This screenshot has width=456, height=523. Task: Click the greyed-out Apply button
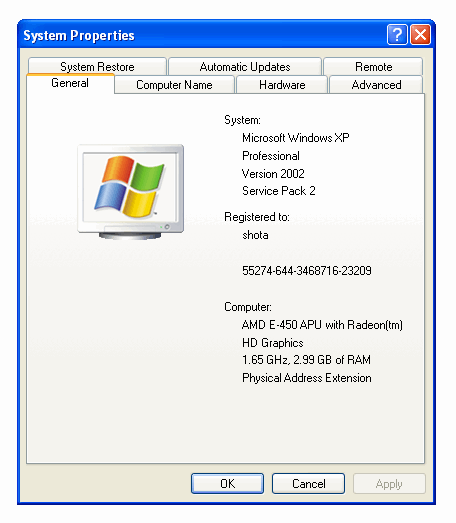389,483
